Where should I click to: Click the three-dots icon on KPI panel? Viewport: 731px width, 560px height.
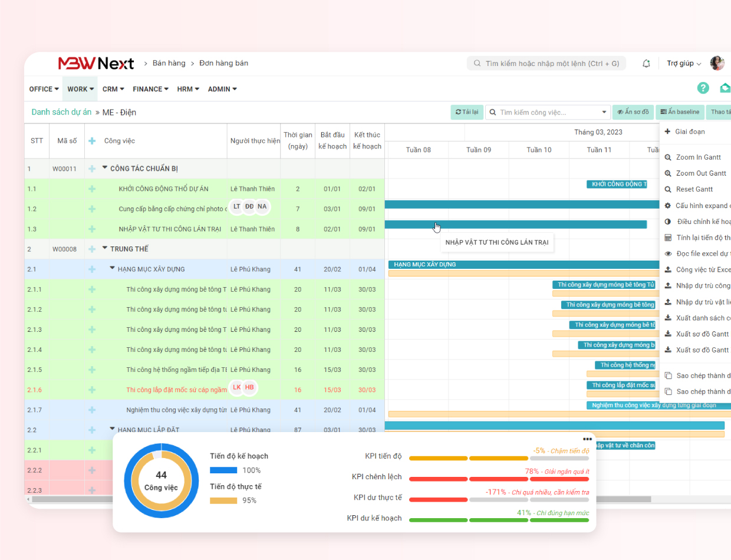587,439
